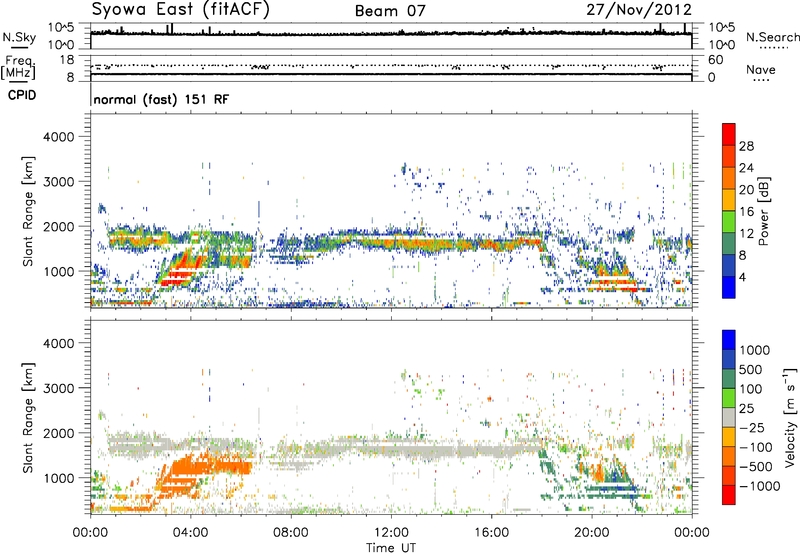The image size is (800, 554).
Task: Click the date '27/Nov/2012'
Action: coord(639,10)
